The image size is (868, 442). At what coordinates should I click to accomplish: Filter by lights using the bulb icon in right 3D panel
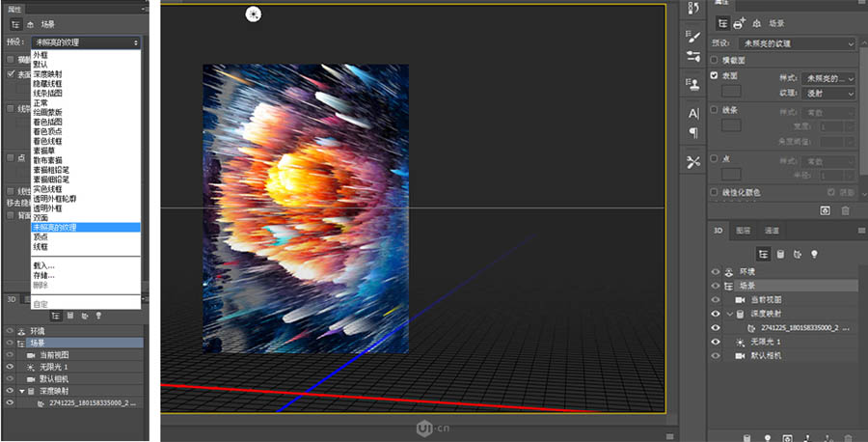(815, 254)
